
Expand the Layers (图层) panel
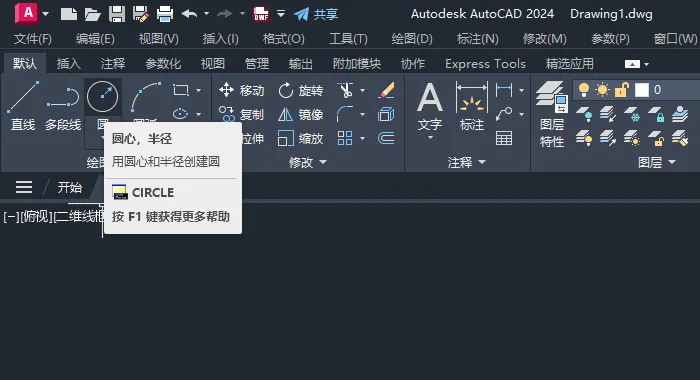pyautogui.click(x=657, y=162)
